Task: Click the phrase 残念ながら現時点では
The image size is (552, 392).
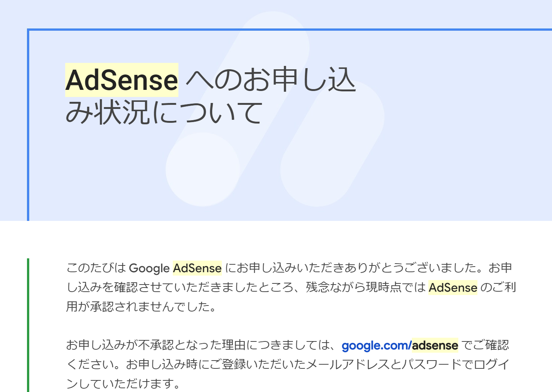Action: tap(366, 287)
